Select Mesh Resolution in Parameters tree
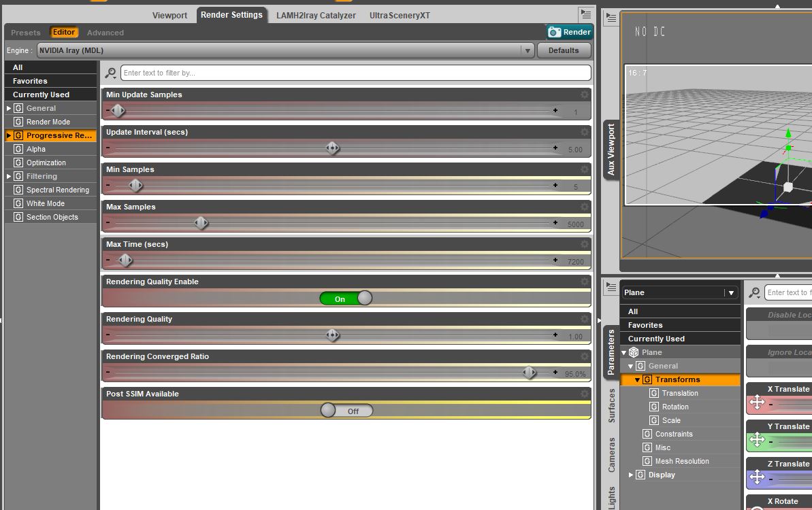The height and width of the screenshot is (510, 812). tap(682, 461)
